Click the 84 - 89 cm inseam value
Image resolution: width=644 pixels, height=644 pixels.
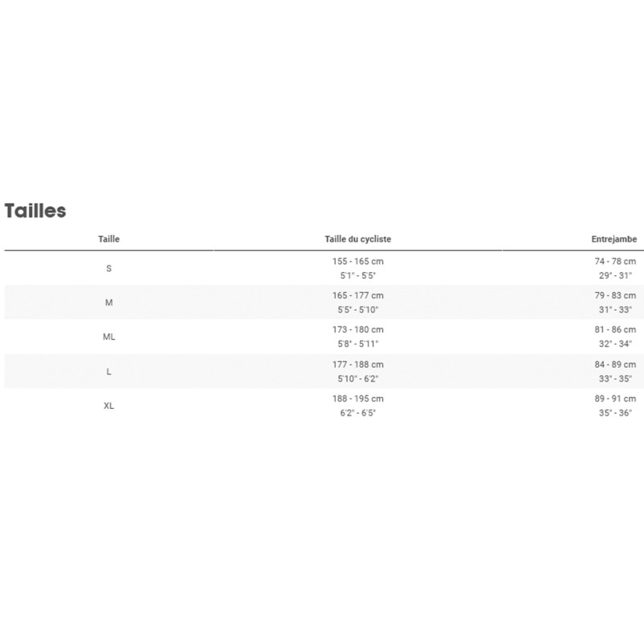[615, 365]
